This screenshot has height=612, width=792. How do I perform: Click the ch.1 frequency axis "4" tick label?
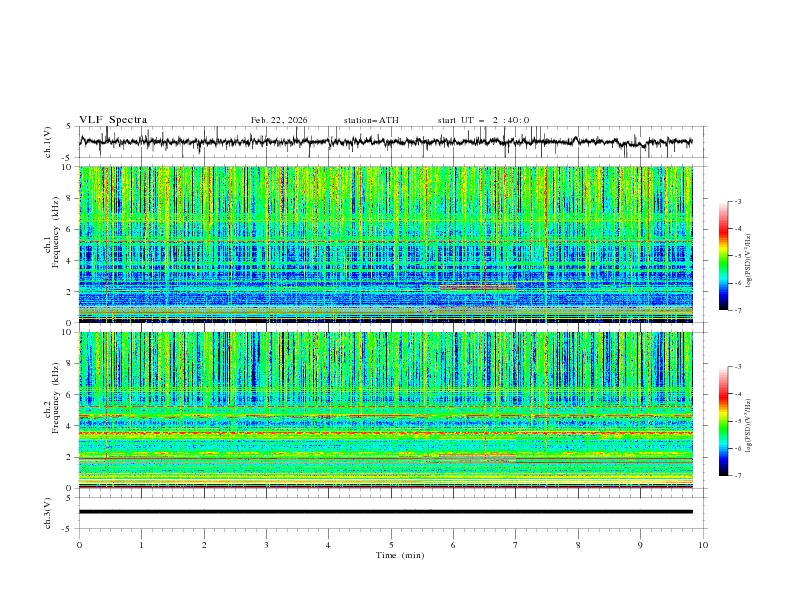coord(70,261)
